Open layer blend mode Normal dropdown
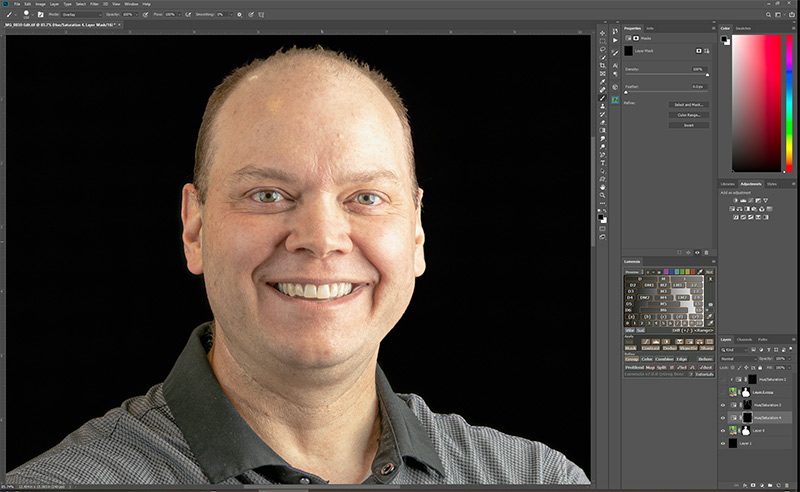This screenshot has height=492, width=800. (x=738, y=359)
